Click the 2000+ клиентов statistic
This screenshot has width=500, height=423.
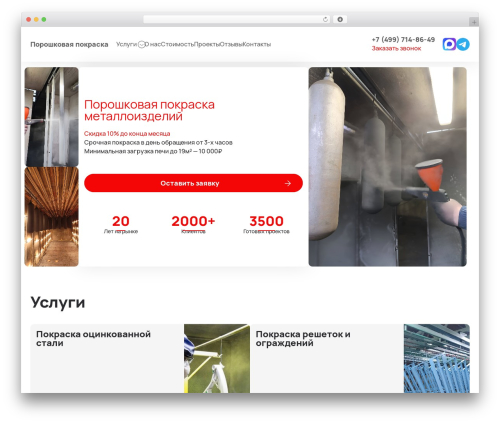[193, 224]
